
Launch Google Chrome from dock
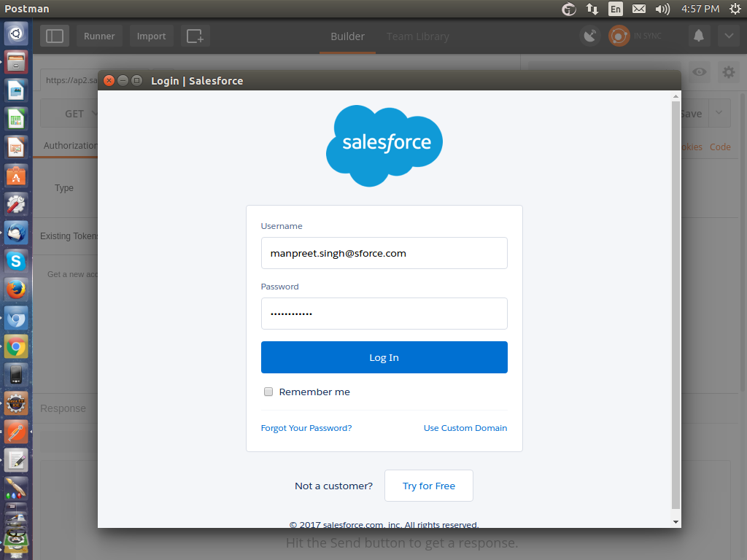(16, 346)
